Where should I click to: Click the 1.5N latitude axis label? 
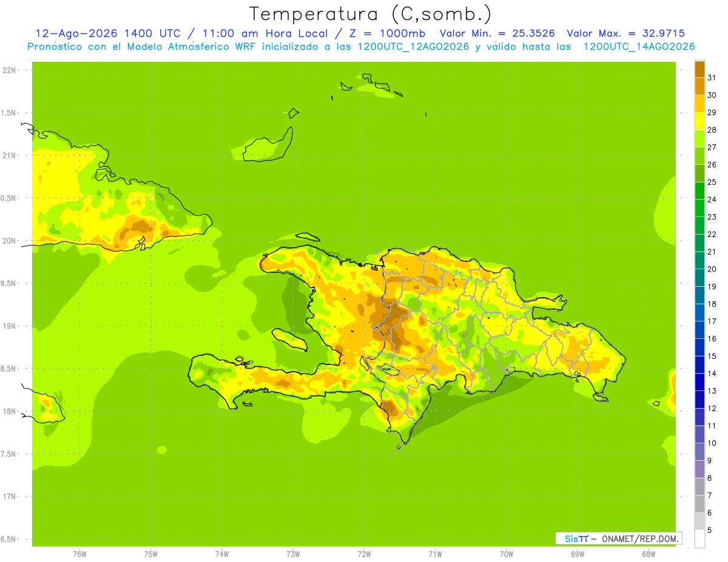pos(9,113)
